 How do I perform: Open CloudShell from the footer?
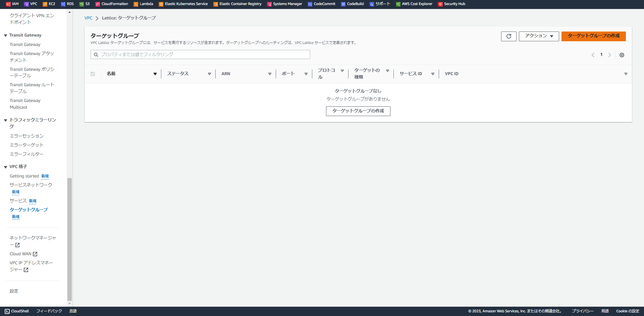point(17,311)
